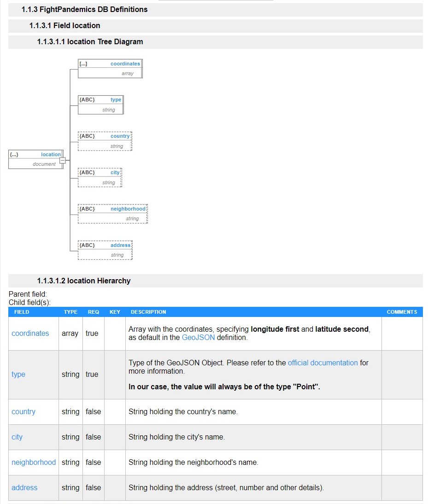Click the {ABC} icon in neighborhood node
Image resolution: width=428 pixels, height=504 pixels.
[x=87, y=209]
